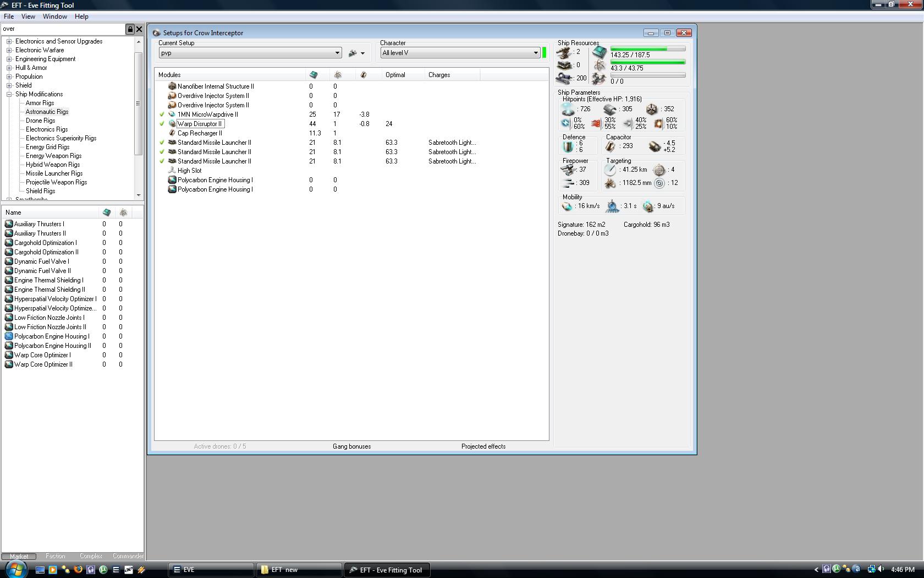Click the max velocity icon showing 16 km/s
924x578 pixels.
coord(567,206)
